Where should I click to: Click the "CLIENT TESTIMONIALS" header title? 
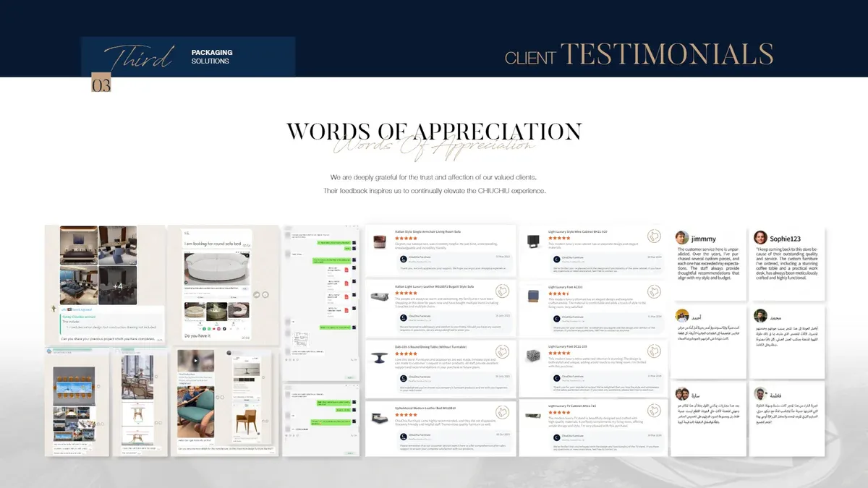click(x=639, y=55)
